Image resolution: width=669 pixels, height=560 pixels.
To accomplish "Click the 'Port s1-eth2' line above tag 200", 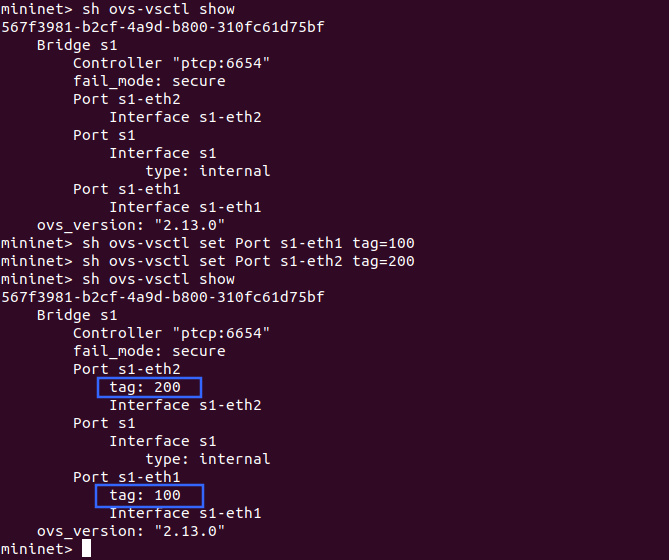I will point(127,369).
